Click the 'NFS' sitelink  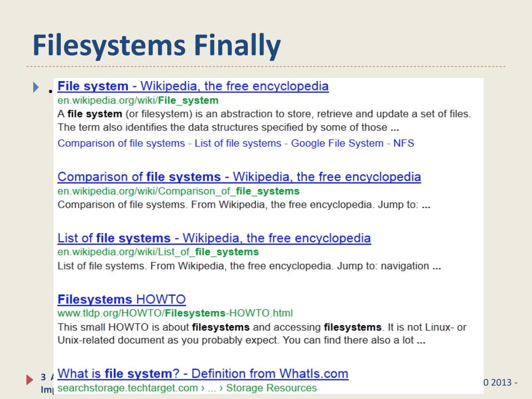(403, 143)
